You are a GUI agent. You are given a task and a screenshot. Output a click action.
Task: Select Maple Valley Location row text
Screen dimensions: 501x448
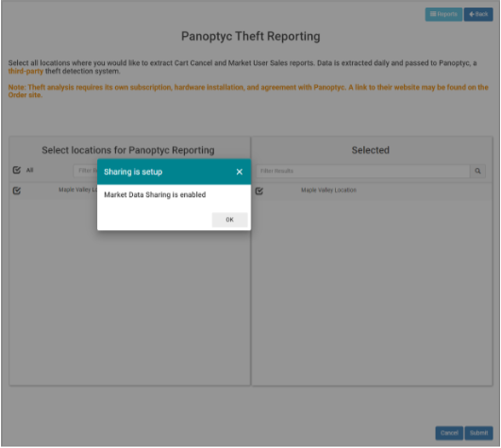(x=328, y=190)
